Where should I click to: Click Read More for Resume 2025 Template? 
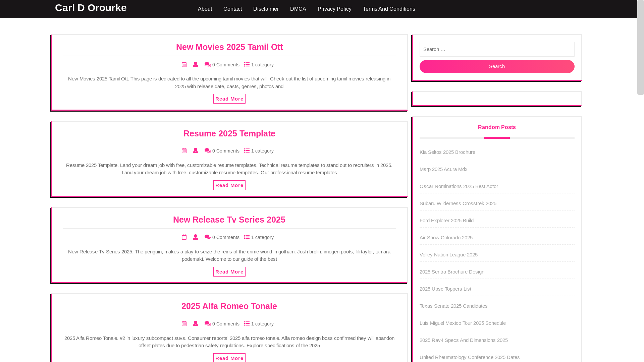[x=229, y=185]
